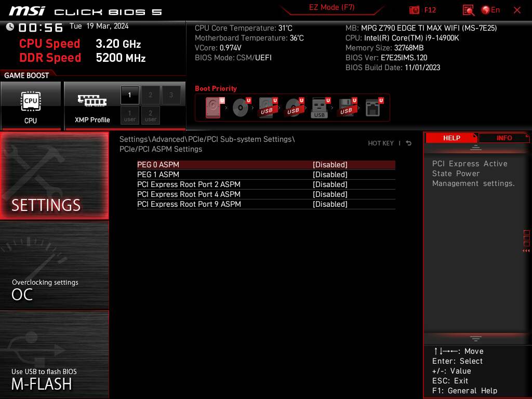
Task: Switch to the INFO tab
Action: click(504, 138)
